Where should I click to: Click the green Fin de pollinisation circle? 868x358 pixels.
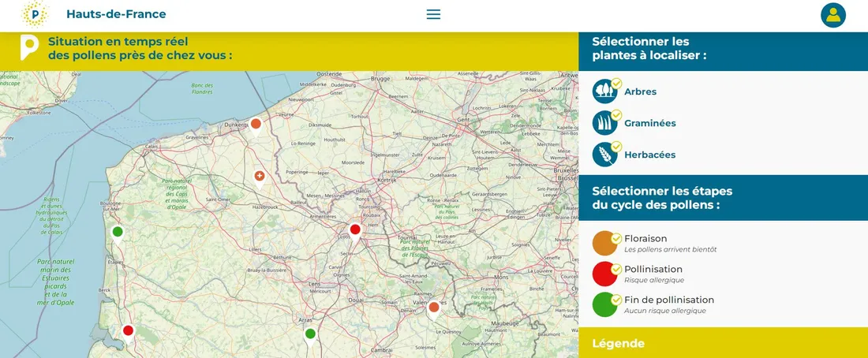[604, 304]
